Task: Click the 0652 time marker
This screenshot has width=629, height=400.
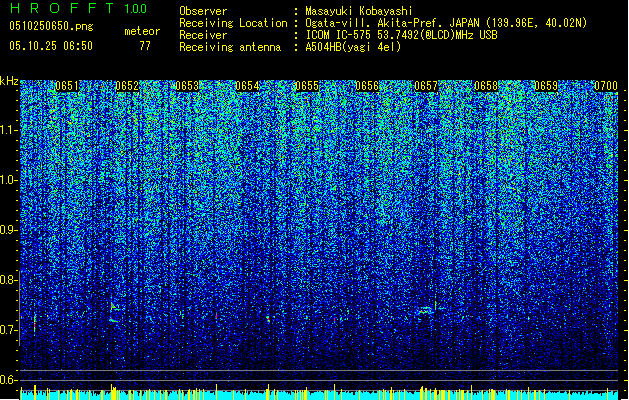Action: pos(127,86)
